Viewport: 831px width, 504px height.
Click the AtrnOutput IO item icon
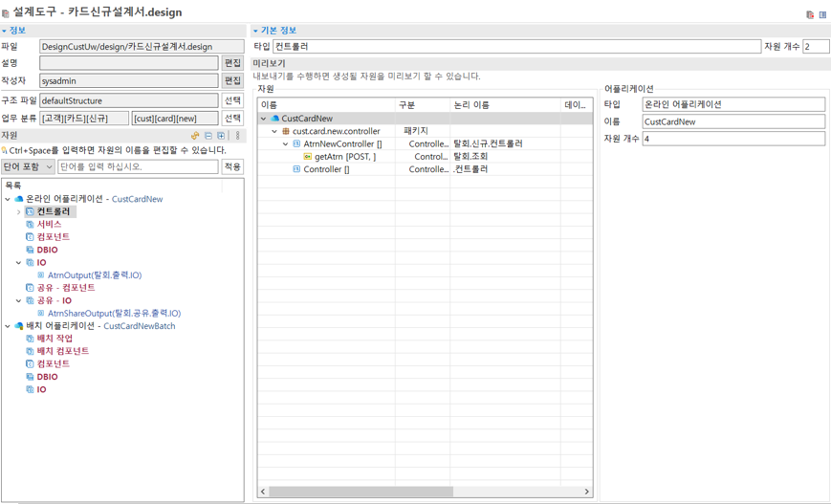41,275
